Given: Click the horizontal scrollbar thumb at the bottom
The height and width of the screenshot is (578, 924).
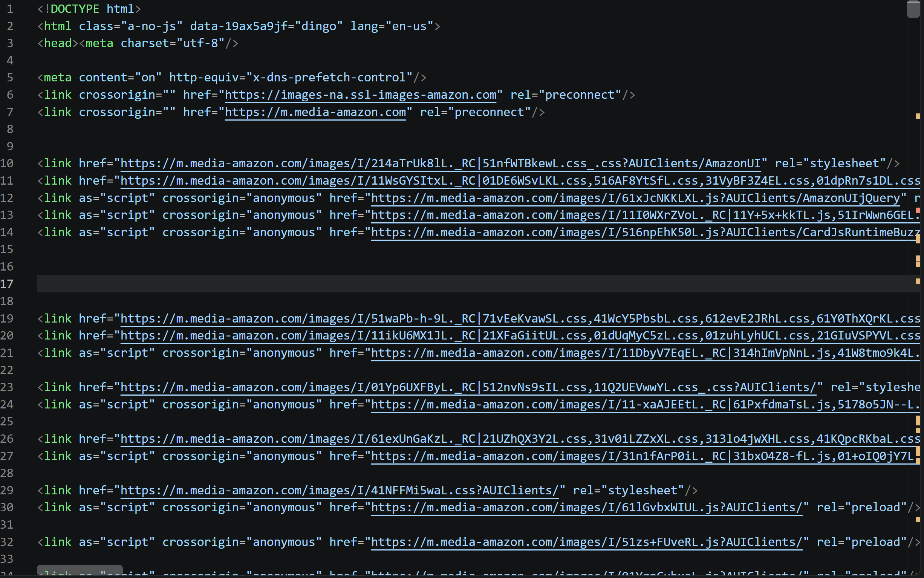Looking at the screenshot, I should click(80, 570).
